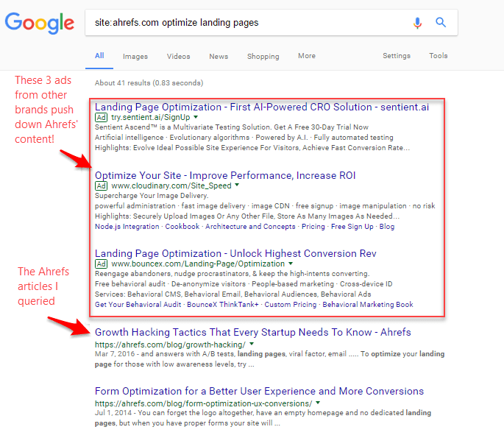Expand dropdown arrow next to try.sentient.ai/SignUp
This screenshot has width=504, height=438.
196,118
